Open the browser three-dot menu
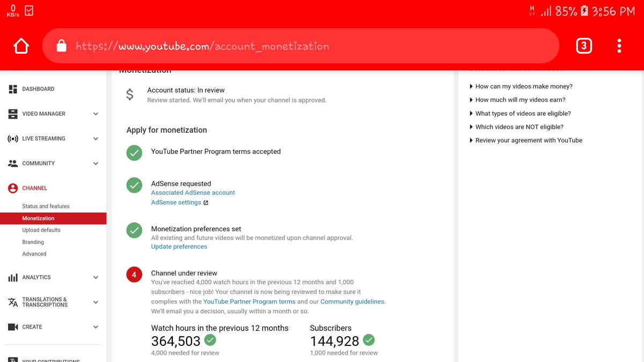644x362 pixels. point(619,46)
